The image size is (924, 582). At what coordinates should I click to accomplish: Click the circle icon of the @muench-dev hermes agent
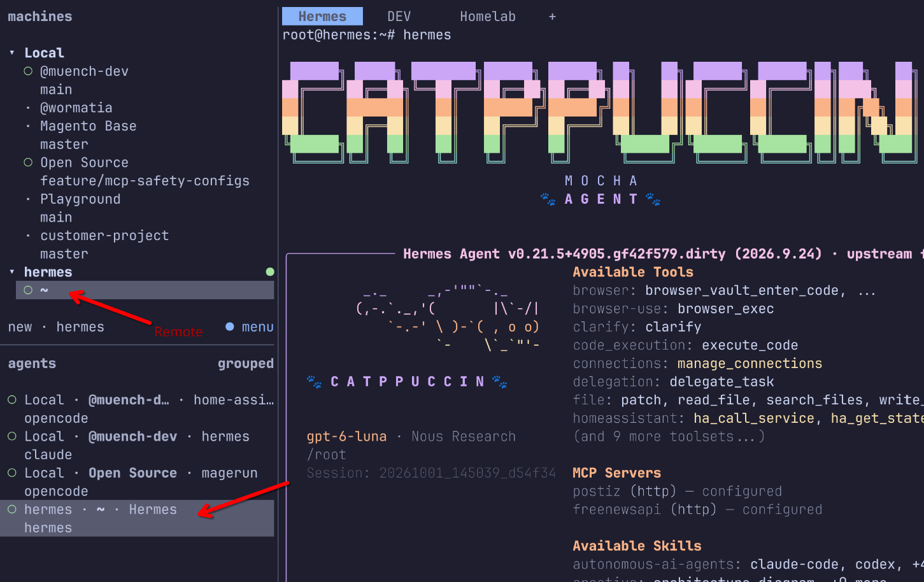12,436
